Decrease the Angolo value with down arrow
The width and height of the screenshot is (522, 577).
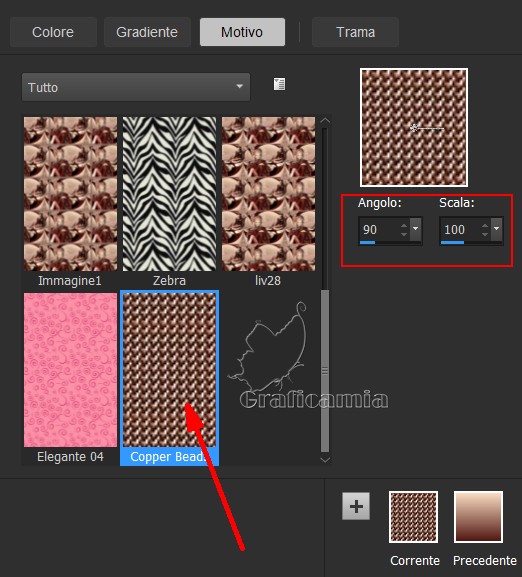click(x=404, y=234)
